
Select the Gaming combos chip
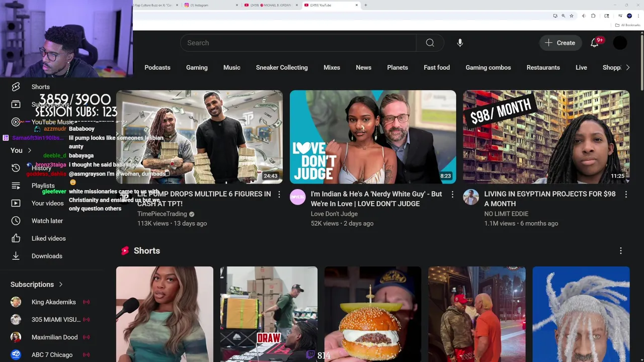[488, 67]
